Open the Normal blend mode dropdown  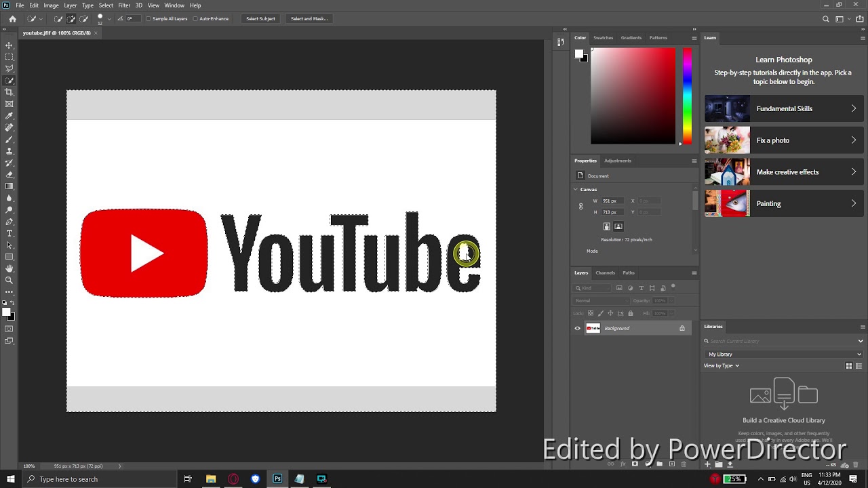click(x=601, y=301)
